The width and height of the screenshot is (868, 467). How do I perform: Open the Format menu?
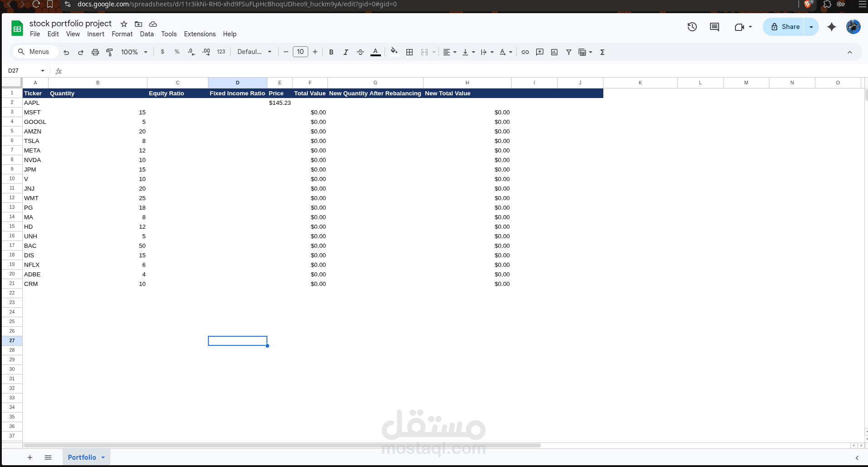coord(122,34)
